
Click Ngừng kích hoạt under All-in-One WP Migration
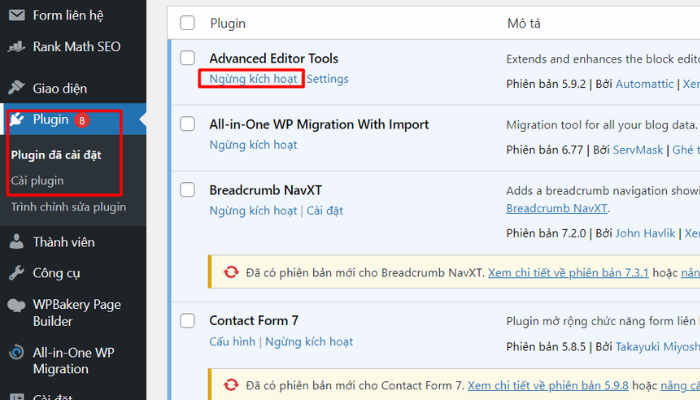pyautogui.click(x=253, y=145)
